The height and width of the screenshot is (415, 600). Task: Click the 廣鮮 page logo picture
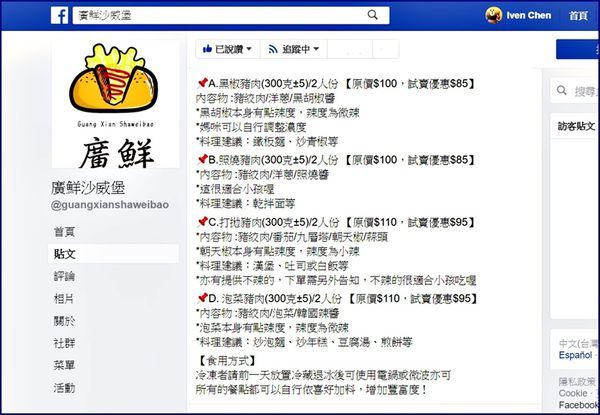pos(115,104)
